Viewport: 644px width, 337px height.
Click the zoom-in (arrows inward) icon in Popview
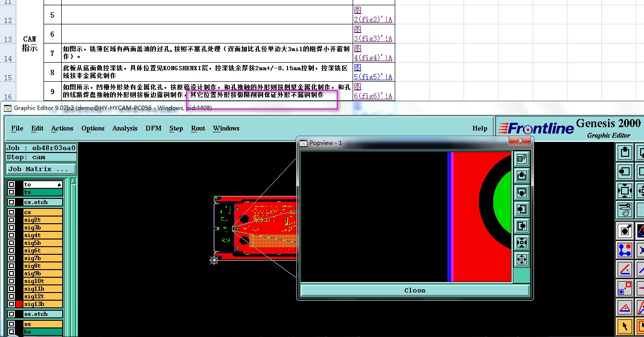[x=522, y=242]
